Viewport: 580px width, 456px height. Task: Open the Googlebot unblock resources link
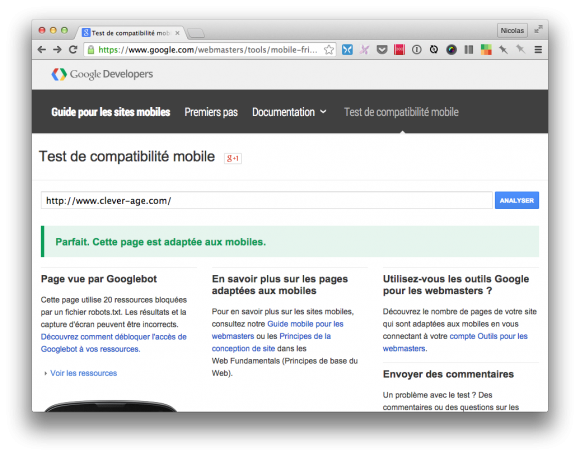(114, 343)
